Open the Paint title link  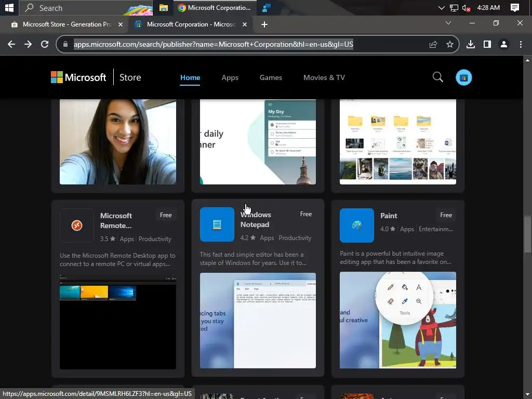[389, 216]
